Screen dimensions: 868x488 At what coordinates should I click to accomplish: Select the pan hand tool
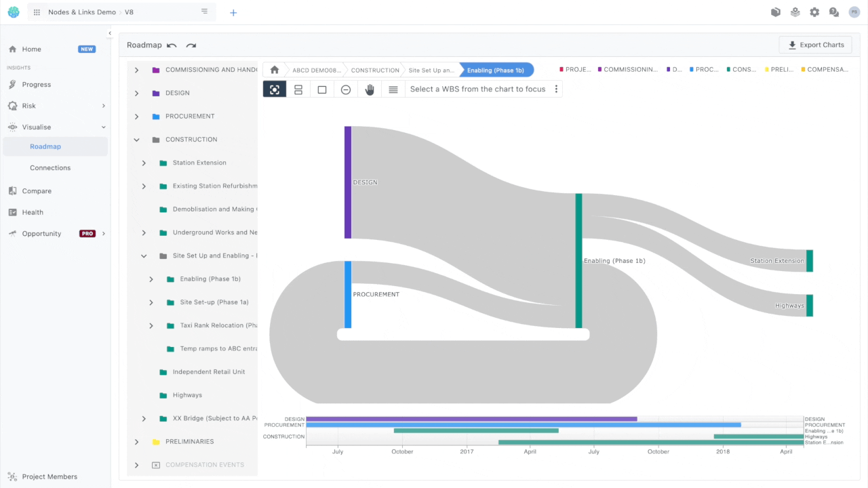click(x=370, y=89)
